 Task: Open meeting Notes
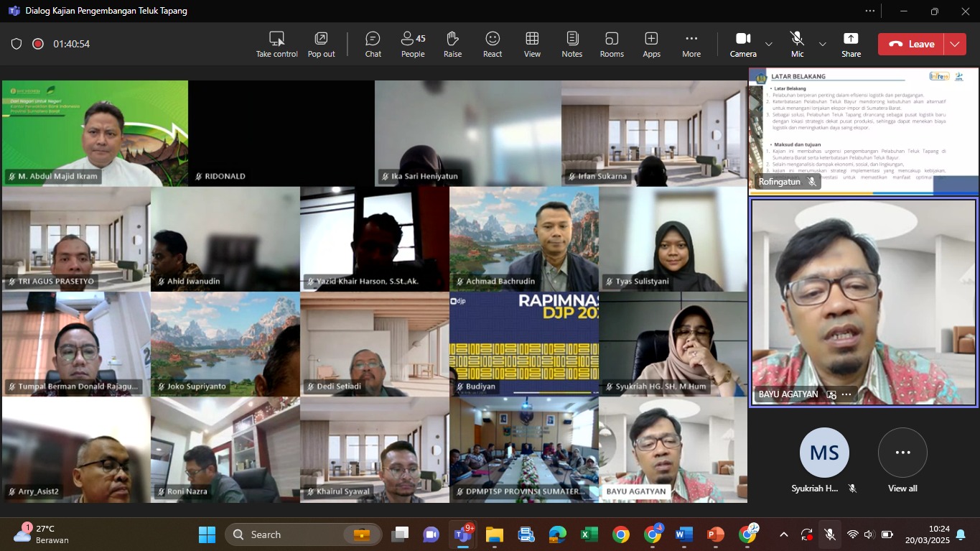tap(571, 45)
